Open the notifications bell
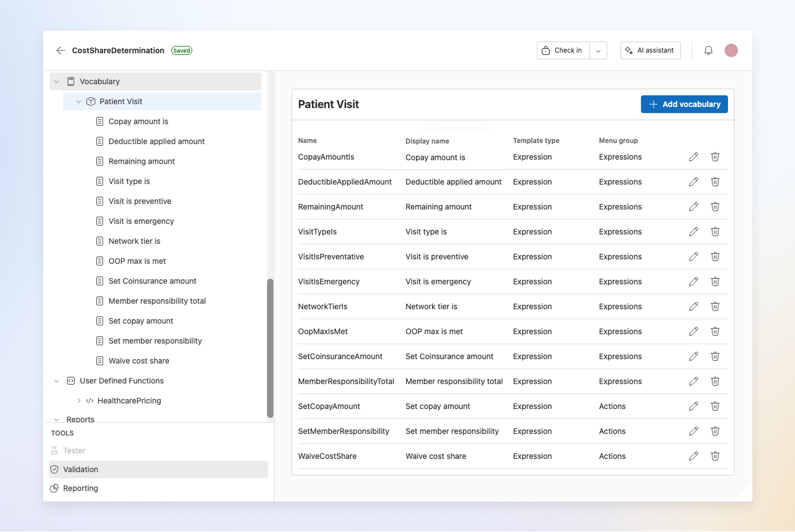The image size is (795, 532). pos(708,50)
